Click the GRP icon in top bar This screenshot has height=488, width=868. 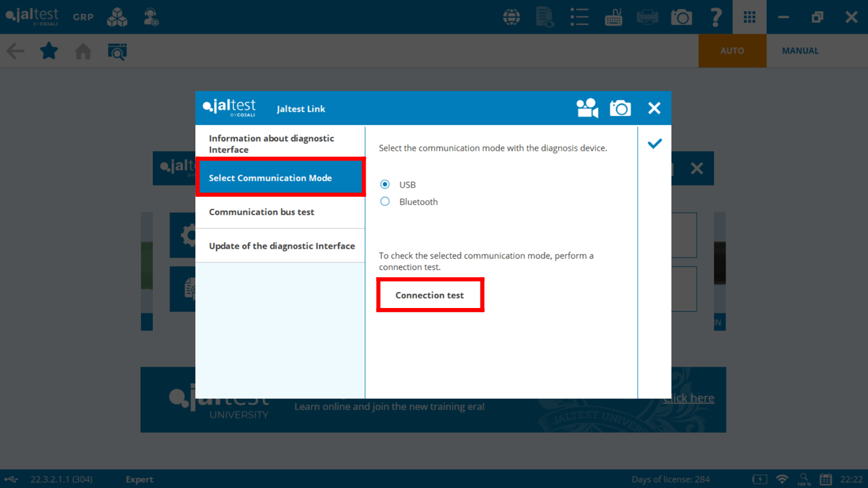[x=83, y=17]
